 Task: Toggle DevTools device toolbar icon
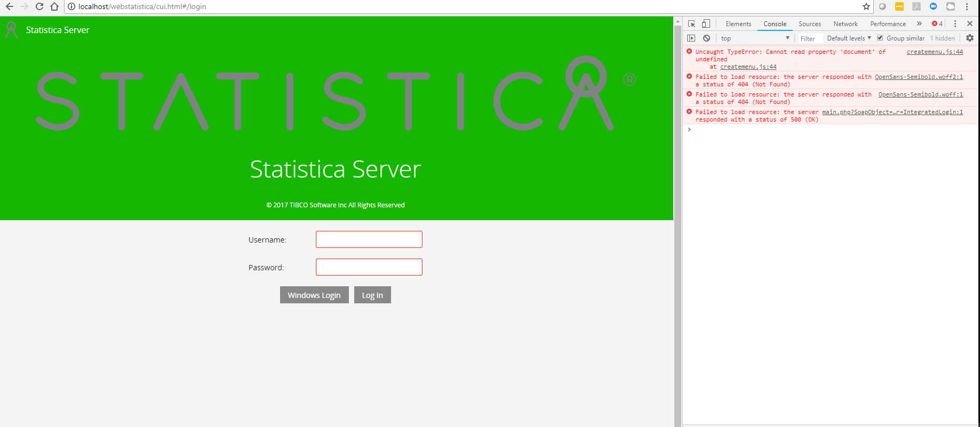(x=706, y=23)
